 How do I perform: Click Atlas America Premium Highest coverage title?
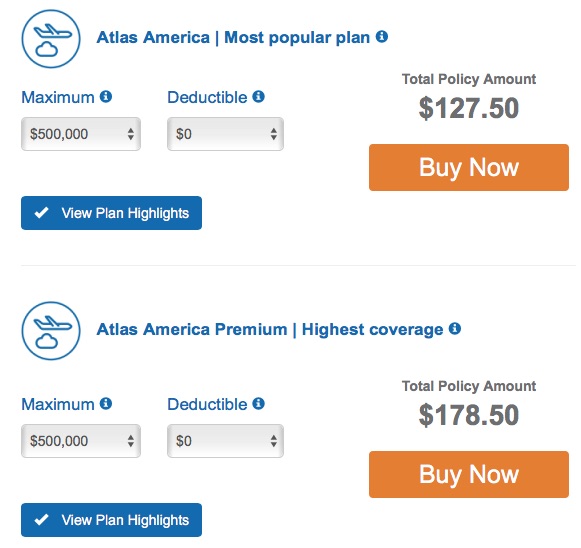tap(270, 330)
